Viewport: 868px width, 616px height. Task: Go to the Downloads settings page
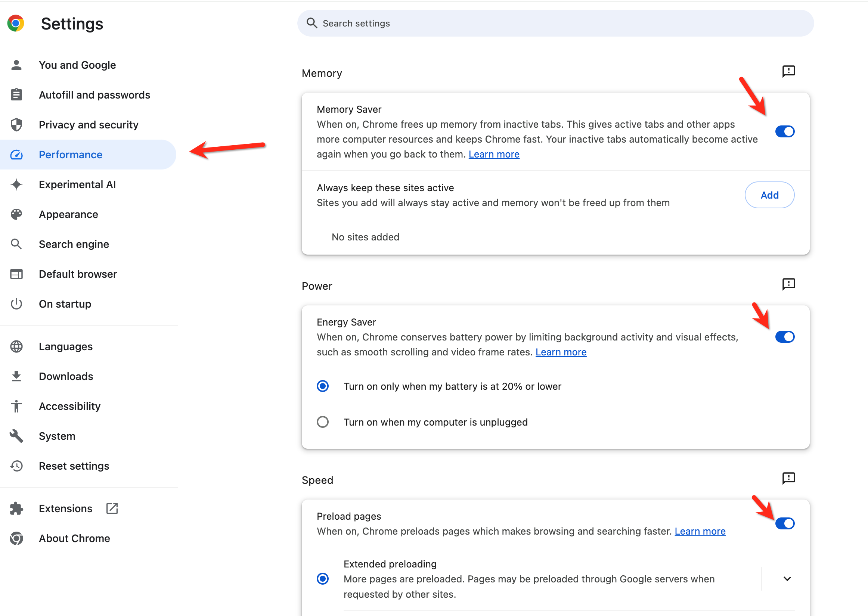(x=66, y=376)
